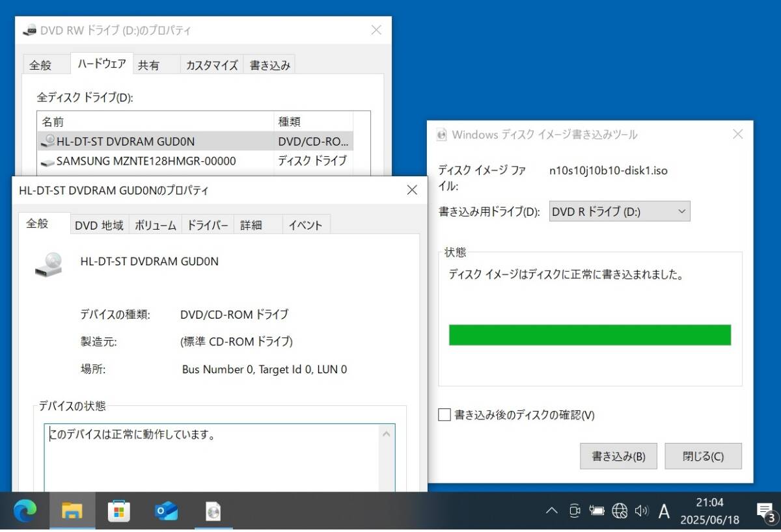Click the Meet Now tray icon
Image resolution: width=781 pixels, height=532 pixels.
(x=575, y=511)
